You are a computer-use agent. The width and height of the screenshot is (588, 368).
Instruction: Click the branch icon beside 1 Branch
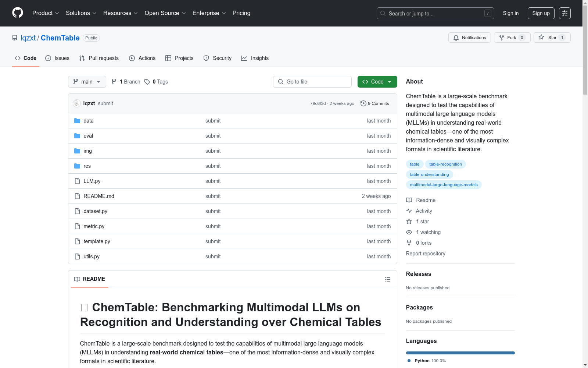click(x=114, y=82)
